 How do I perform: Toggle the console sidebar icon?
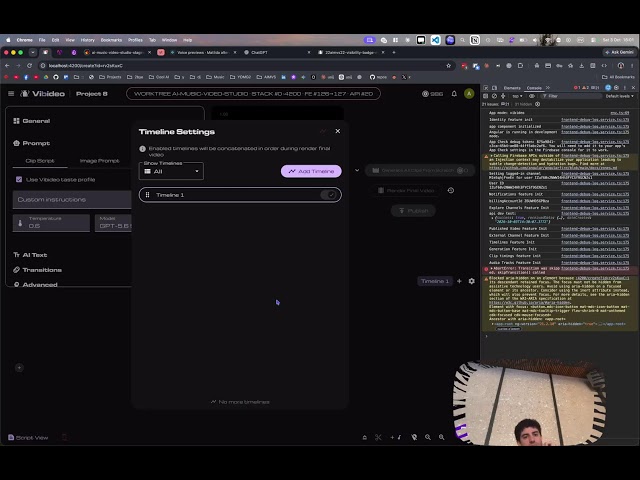pyautogui.click(x=486, y=96)
